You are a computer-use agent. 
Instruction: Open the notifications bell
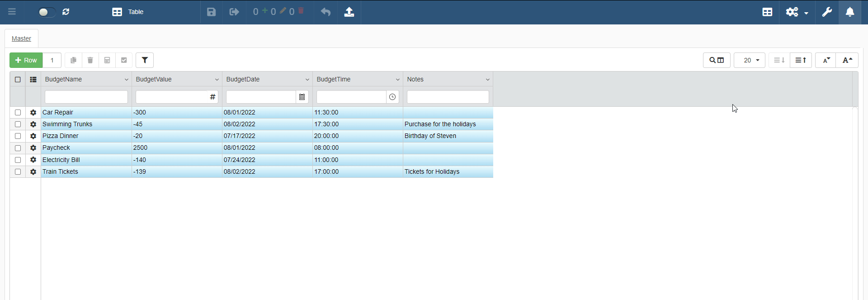(x=850, y=12)
